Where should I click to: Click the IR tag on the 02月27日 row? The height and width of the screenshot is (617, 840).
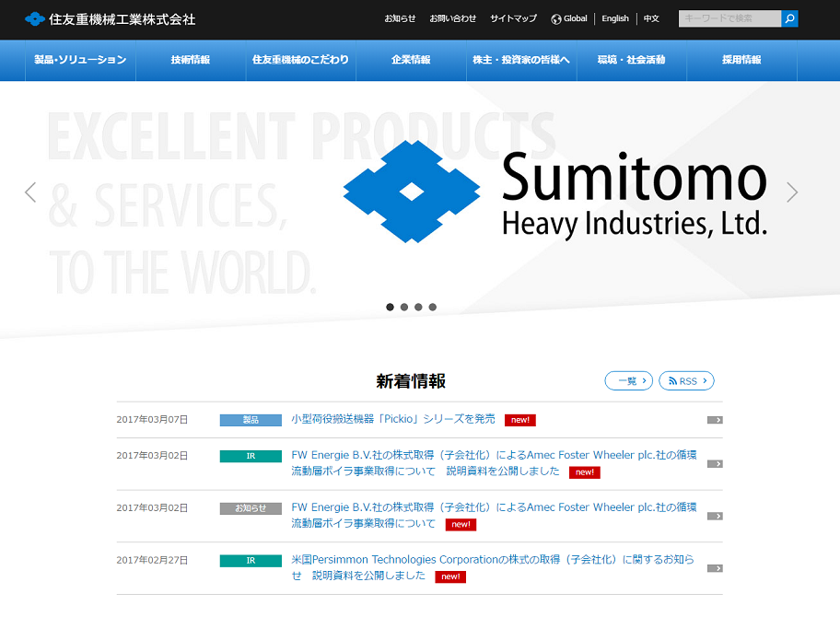pos(251,561)
